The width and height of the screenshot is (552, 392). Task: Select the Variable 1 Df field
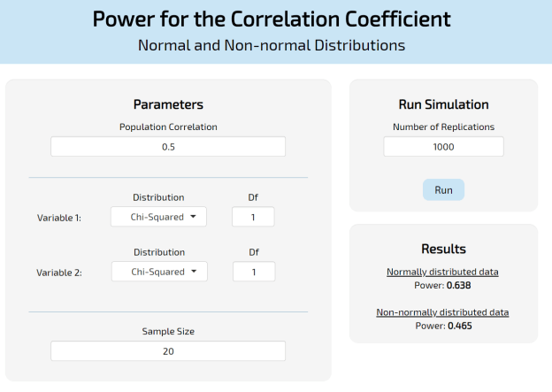(x=253, y=217)
